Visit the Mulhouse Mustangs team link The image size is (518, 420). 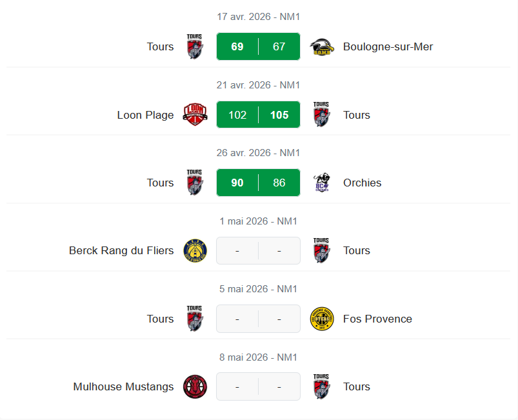click(123, 386)
